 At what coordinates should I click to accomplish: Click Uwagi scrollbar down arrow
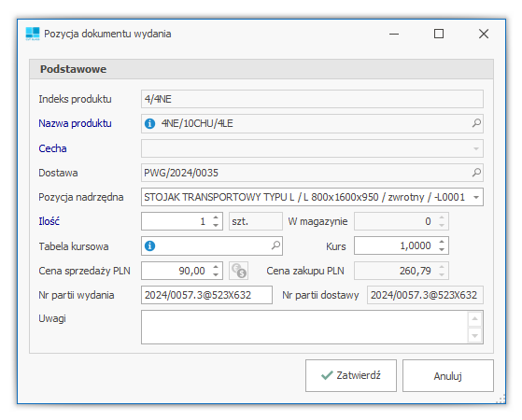[474, 335]
